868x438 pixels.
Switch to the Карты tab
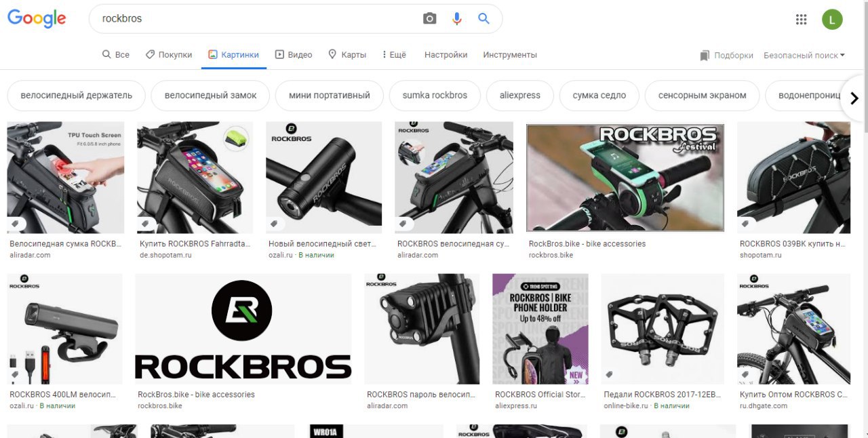[x=347, y=55]
